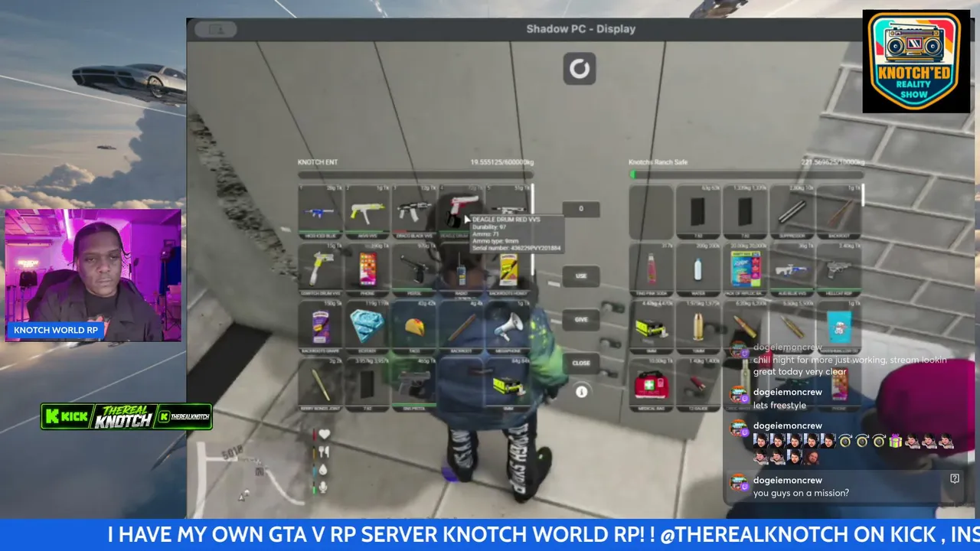Click the Shadow PC reload spinner icon
This screenshot has width=980, height=551.
(x=580, y=68)
